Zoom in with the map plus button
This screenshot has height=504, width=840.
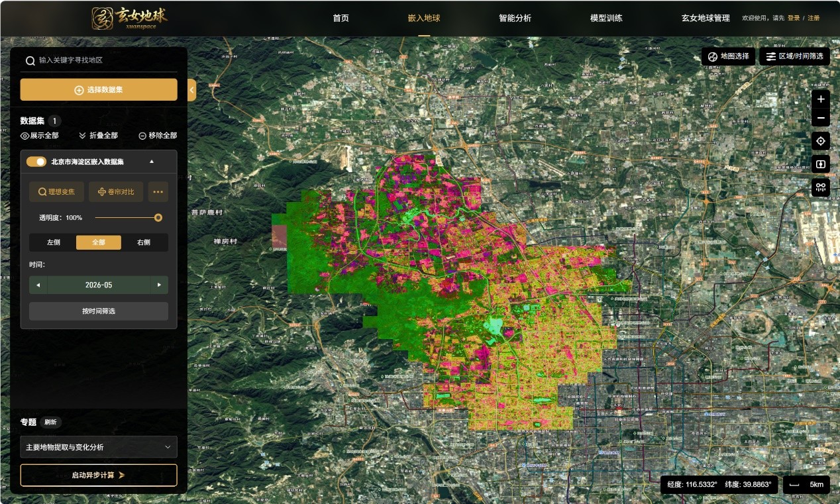point(820,99)
